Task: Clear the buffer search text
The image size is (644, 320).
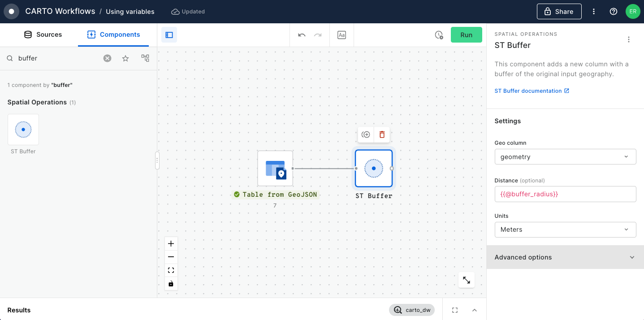Action: click(x=107, y=58)
